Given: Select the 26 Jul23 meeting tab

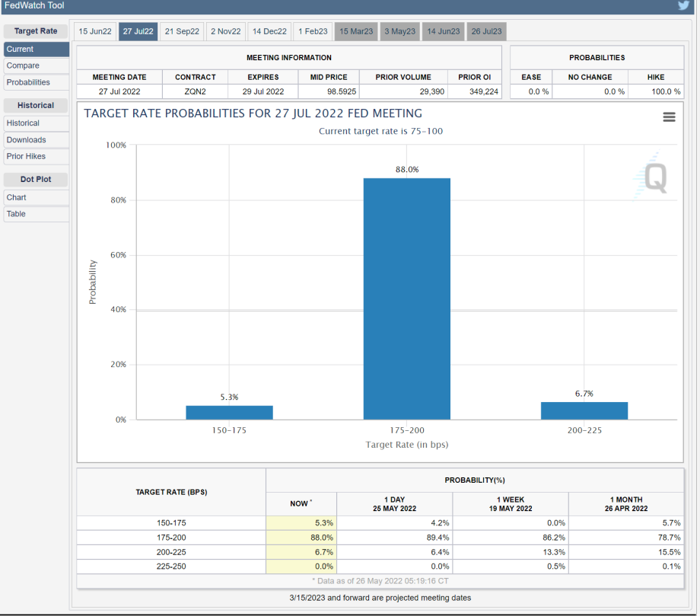Looking at the screenshot, I should pyautogui.click(x=487, y=31).
